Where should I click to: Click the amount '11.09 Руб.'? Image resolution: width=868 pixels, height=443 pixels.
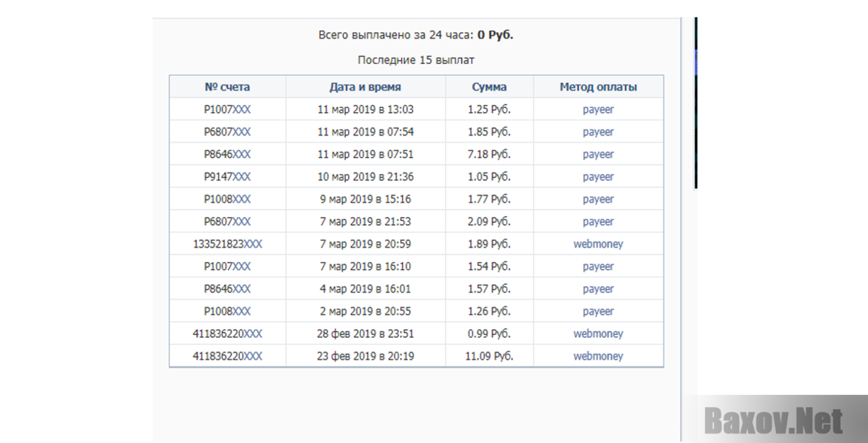point(489,356)
